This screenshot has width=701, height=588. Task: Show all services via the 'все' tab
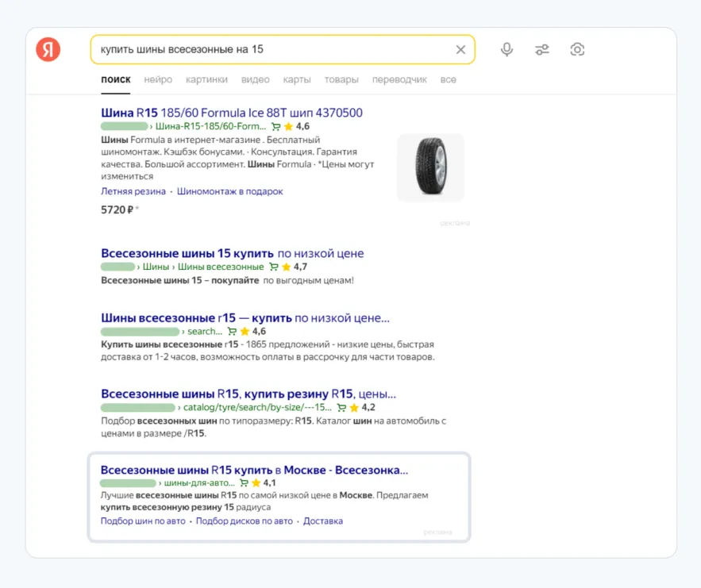(x=448, y=79)
